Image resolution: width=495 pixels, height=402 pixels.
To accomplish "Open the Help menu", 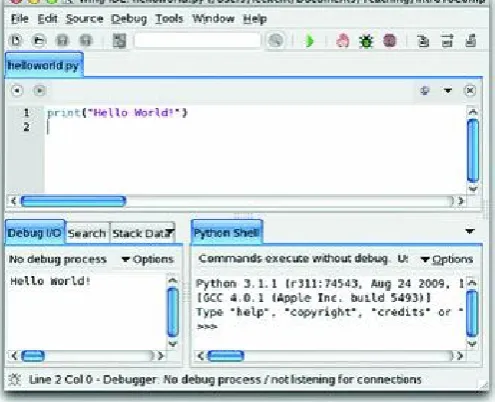I will point(255,19).
